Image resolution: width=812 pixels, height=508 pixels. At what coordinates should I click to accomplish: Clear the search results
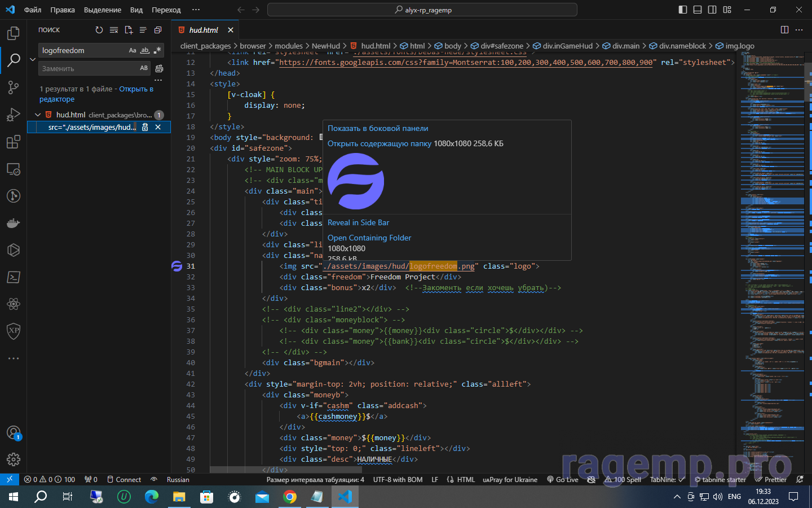pyautogui.click(x=114, y=30)
